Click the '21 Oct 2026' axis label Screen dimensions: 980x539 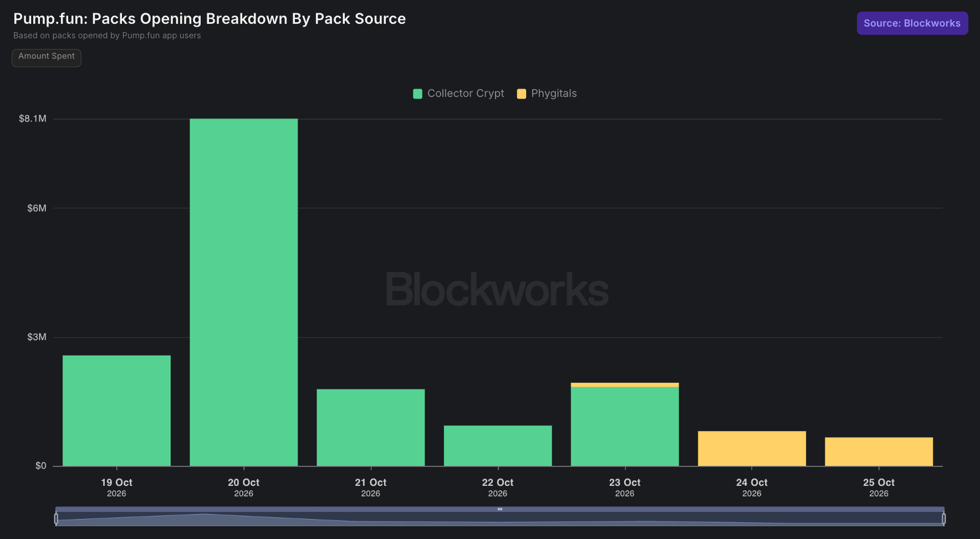pyautogui.click(x=371, y=487)
